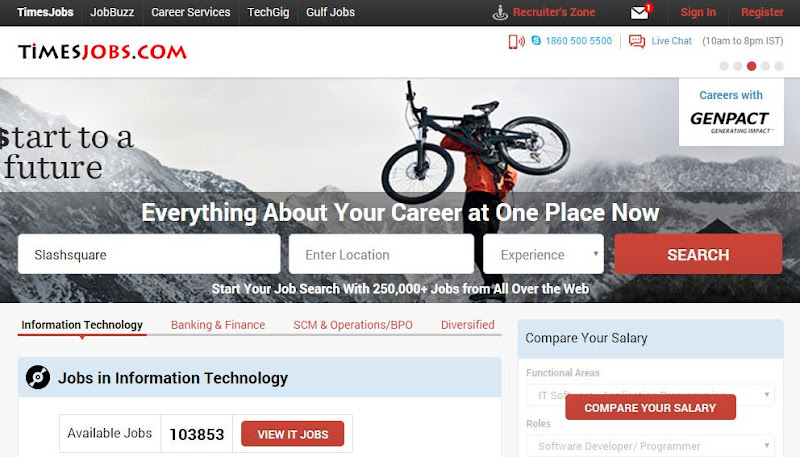800x457 pixels.
Task: Click the TimesJobs.com logo
Action: (103, 52)
